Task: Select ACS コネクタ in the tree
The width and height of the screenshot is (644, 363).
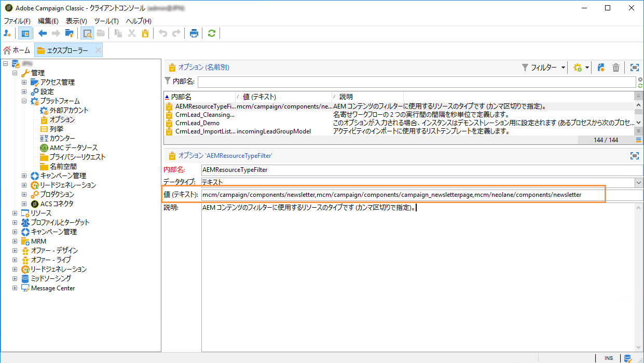Action: point(57,204)
